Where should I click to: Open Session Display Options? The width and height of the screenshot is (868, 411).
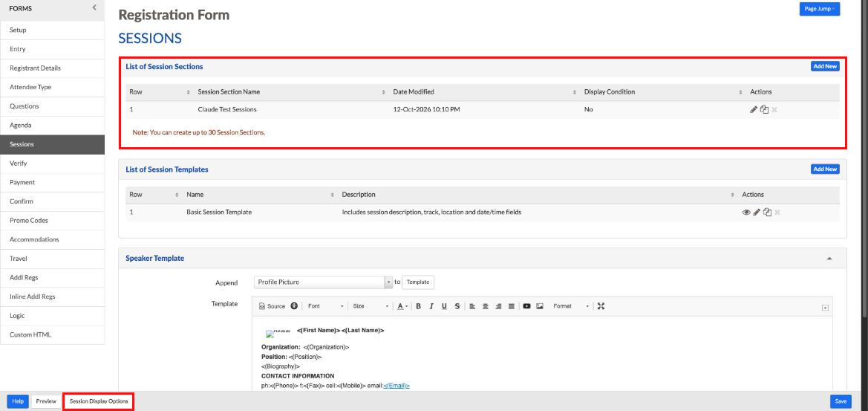pyautogui.click(x=99, y=401)
